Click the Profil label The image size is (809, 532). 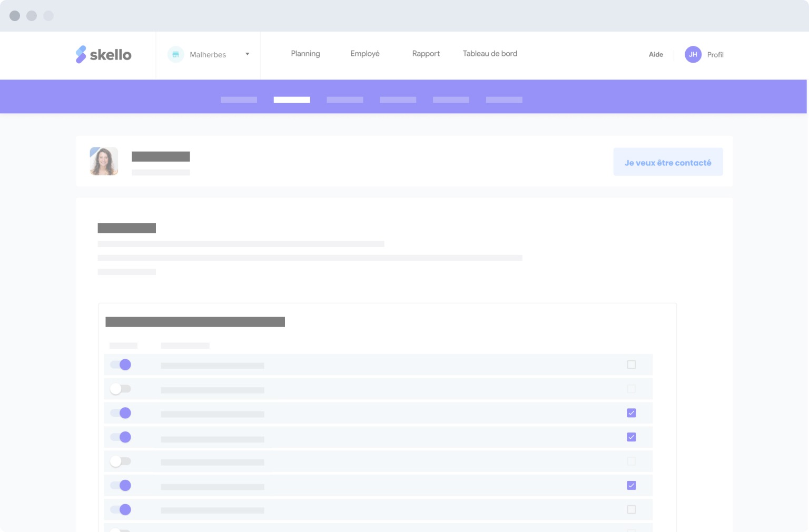(715, 55)
